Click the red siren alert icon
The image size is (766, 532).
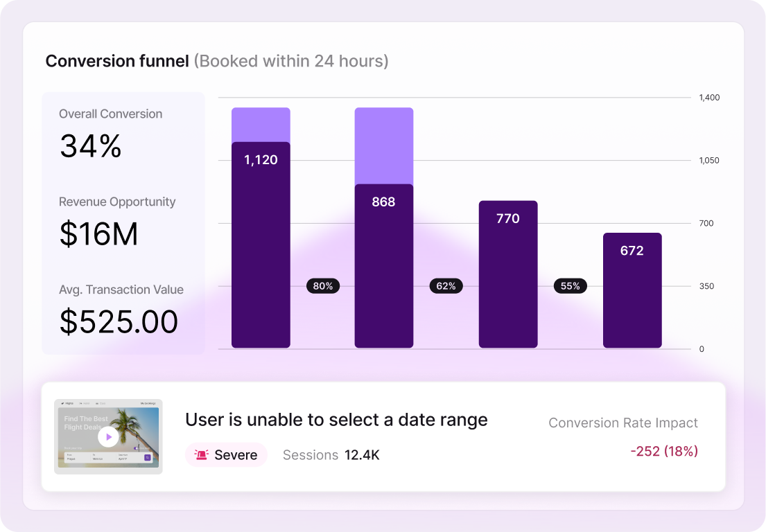pyautogui.click(x=202, y=455)
